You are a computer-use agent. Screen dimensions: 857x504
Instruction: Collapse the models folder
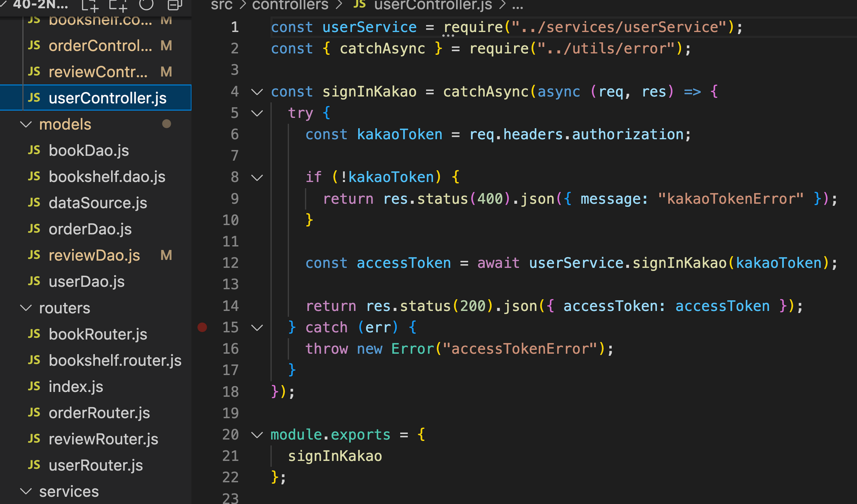[26, 125]
